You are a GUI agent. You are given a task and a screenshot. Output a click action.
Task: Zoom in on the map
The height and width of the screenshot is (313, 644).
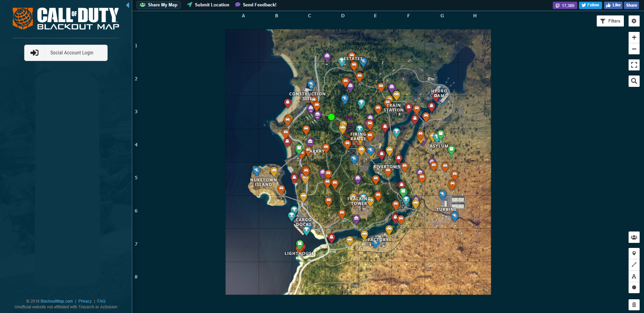(634, 37)
